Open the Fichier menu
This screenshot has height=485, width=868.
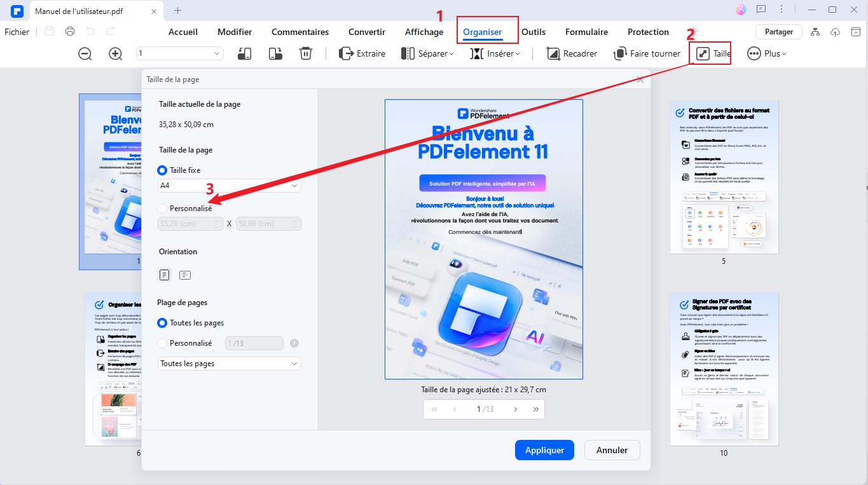click(17, 32)
